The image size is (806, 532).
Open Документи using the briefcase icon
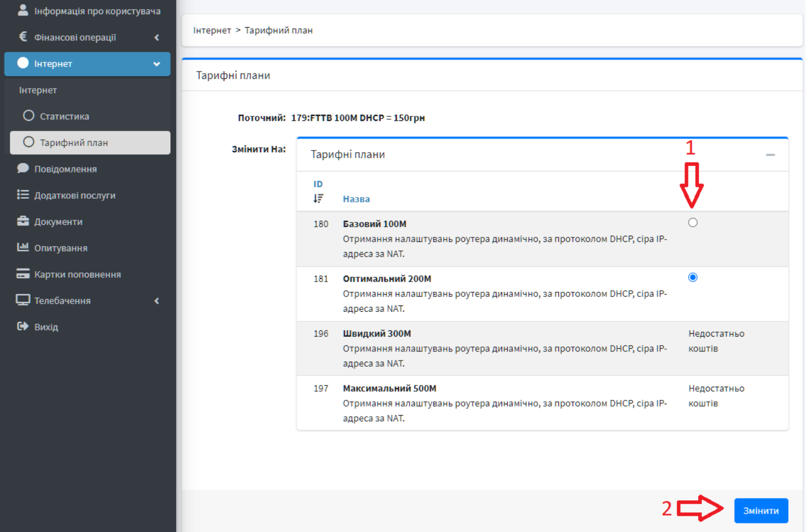22,221
